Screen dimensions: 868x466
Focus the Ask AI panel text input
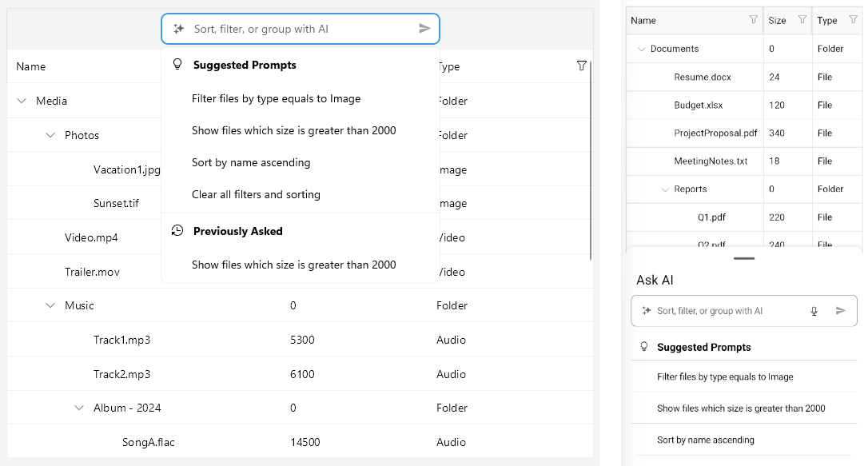727,311
